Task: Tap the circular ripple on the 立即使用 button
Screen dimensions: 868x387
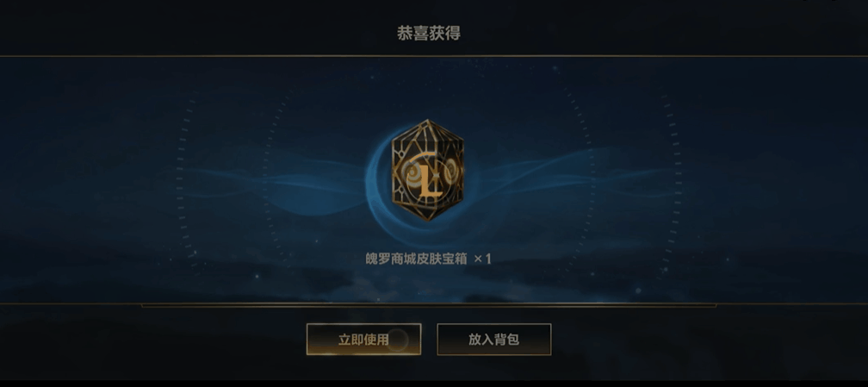Action: pos(397,340)
